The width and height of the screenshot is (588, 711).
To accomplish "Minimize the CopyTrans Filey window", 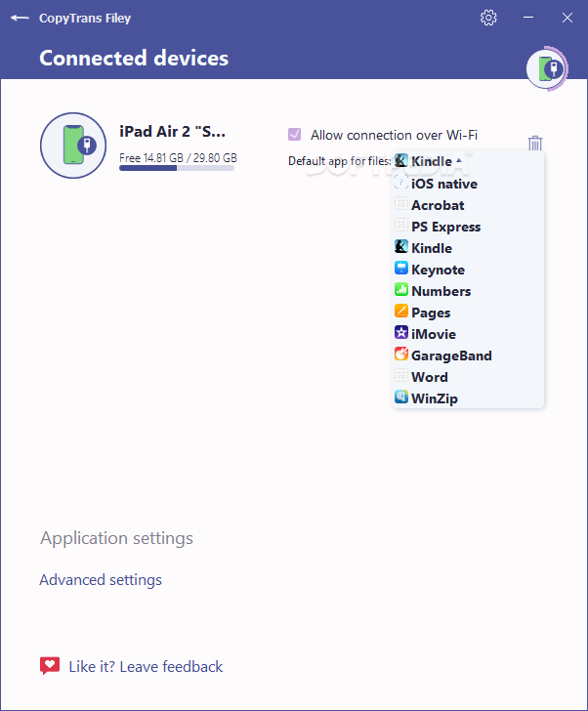I will pos(528,18).
